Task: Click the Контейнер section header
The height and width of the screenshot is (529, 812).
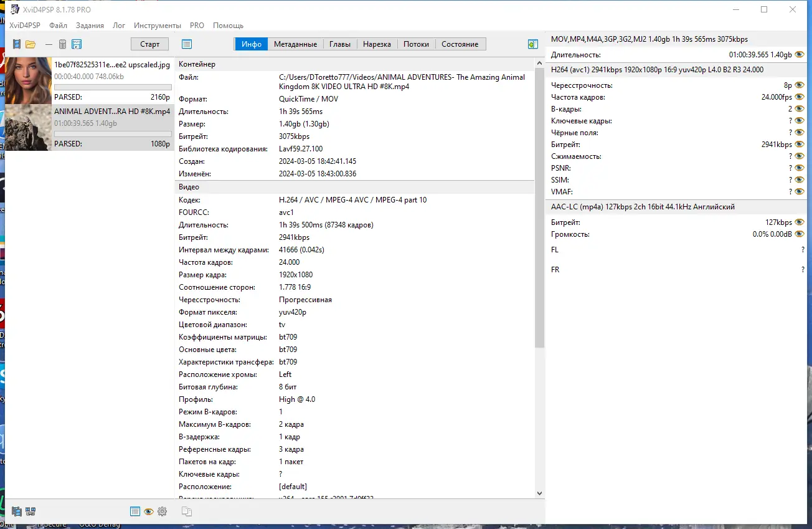Action: coord(355,64)
